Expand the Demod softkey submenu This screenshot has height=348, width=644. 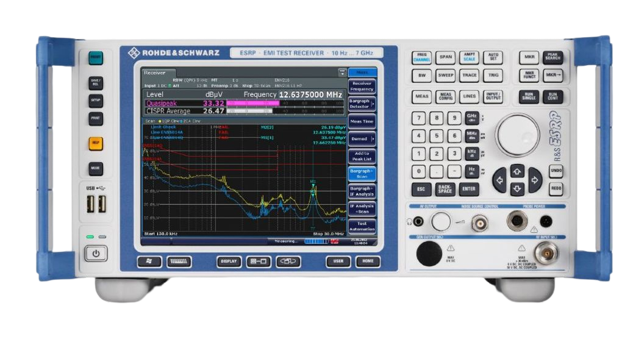[x=362, y=139]
